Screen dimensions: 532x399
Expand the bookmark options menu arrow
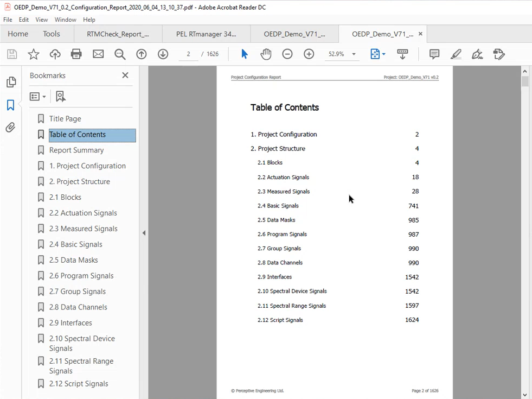(44, 96)
